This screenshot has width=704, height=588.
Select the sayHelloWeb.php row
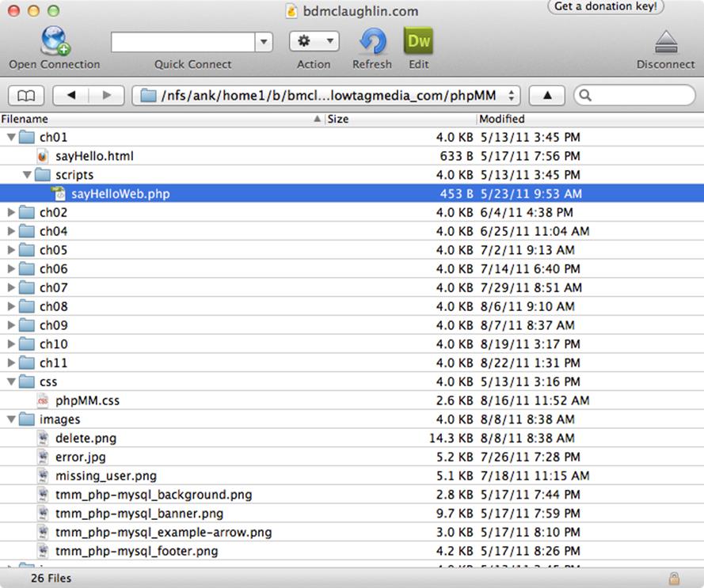click(x=352, y=193)
